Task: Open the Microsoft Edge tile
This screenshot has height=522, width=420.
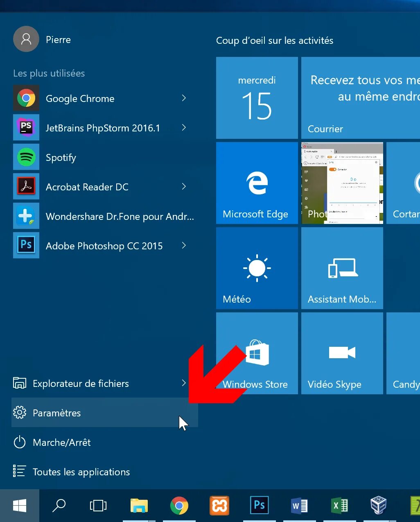Action: 257,183
